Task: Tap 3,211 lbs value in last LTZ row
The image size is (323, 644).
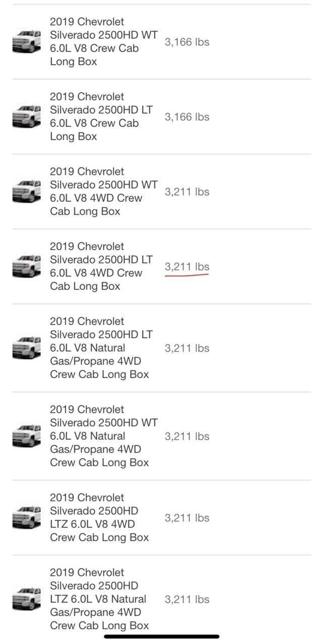Action: tap(187, 600)
